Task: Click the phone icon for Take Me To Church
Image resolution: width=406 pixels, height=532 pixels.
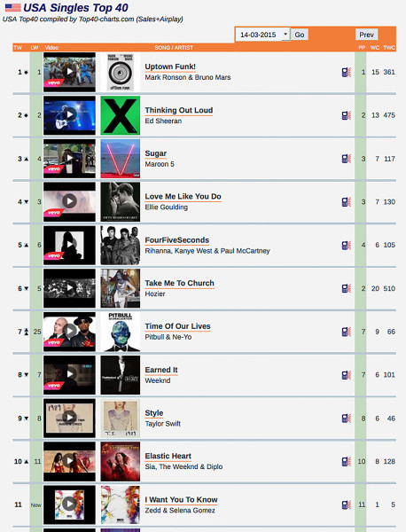Action: pyautogui.click(x=347, y=288)
